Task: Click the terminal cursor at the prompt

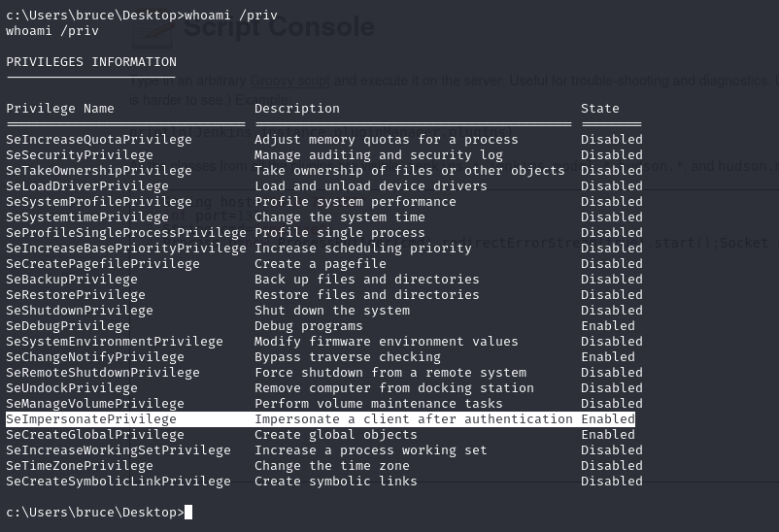Action: pyautogui.click(x=188, y=513)
